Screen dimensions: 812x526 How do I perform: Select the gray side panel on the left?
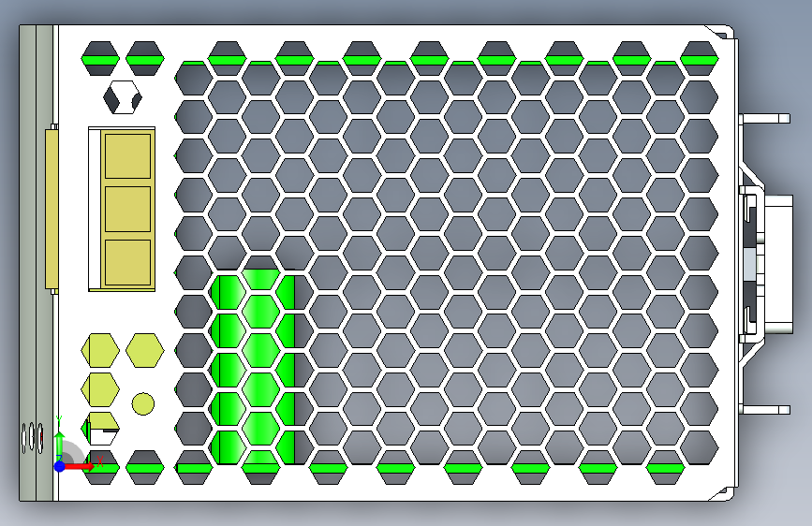[36, 263]
